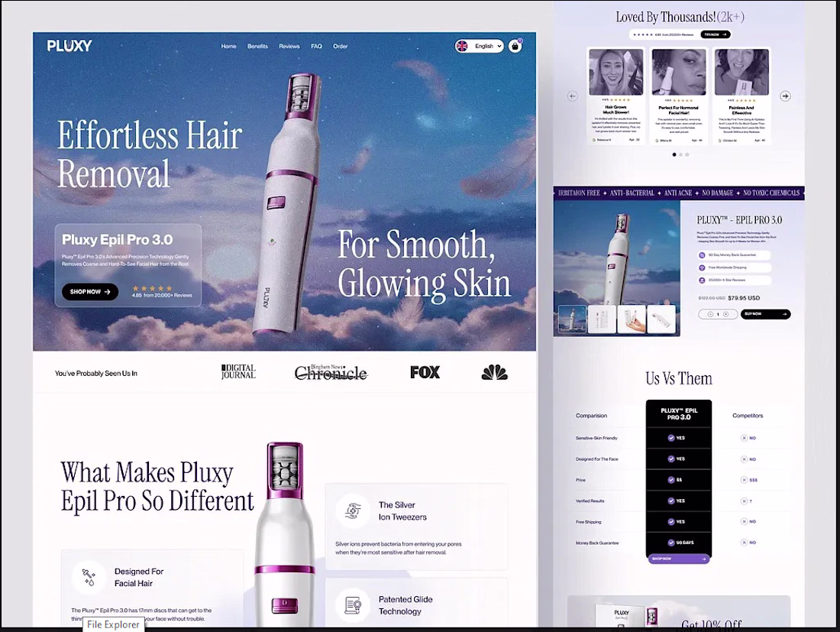Screen dimensions: 840x632
Task: Click the purple SHOP NOW comparison button
Action: click(679, 559)
